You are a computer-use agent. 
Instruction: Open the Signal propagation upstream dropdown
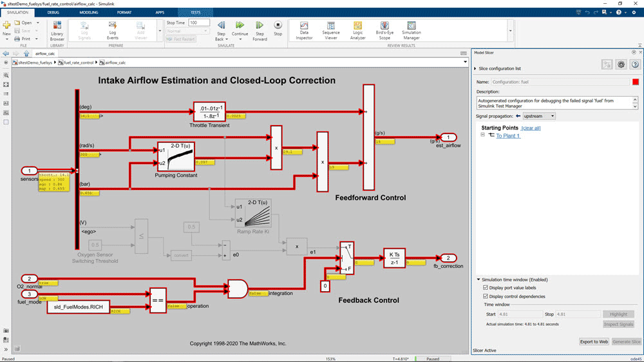[538, 117]
